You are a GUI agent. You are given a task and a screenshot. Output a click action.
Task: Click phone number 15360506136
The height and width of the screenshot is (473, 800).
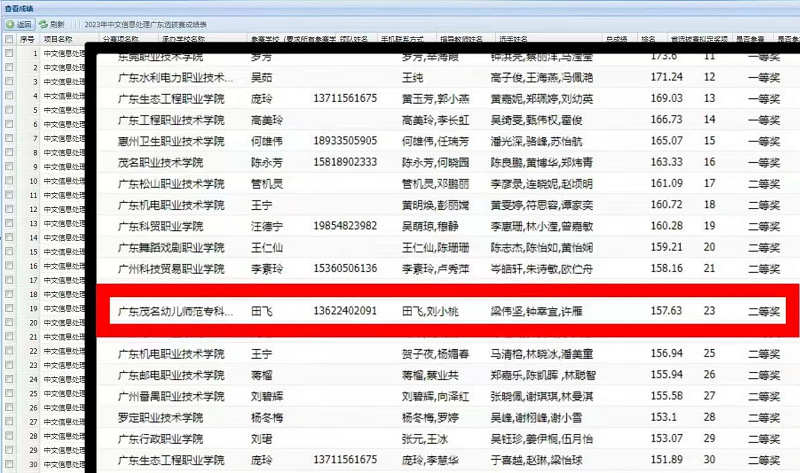345,268
